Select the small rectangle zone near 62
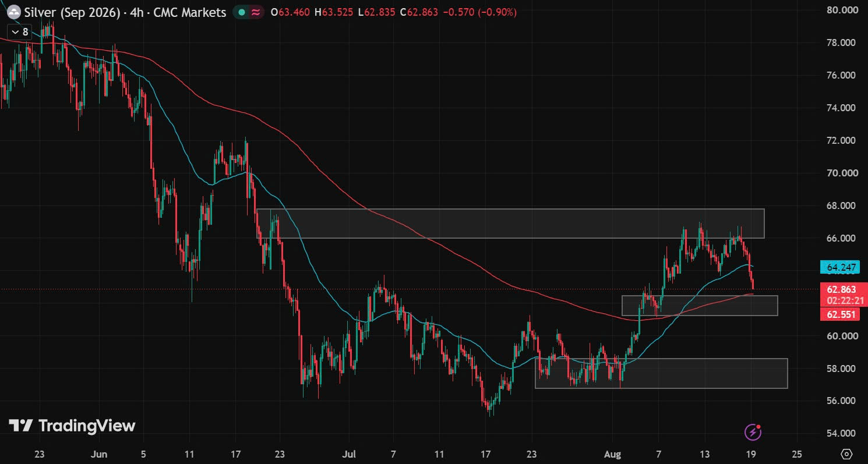Image resolution: width=868 pixels, height=464 pixels. coord(700,306)
